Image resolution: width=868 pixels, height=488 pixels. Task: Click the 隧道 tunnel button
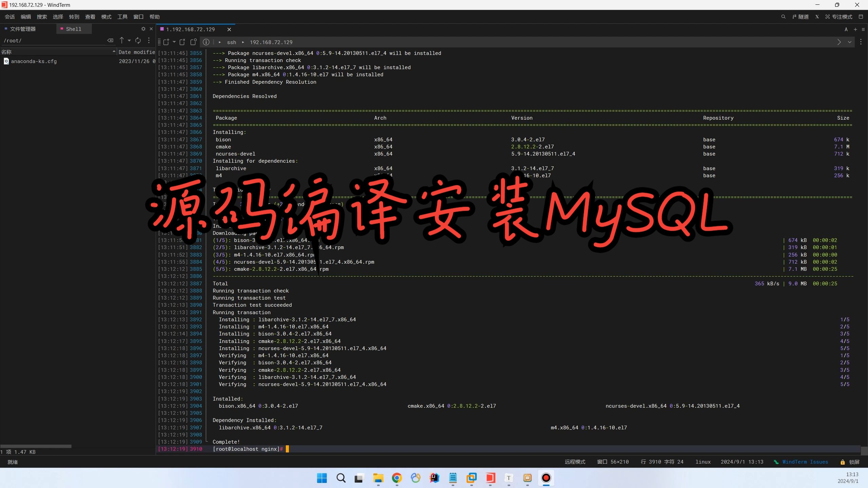801,17
